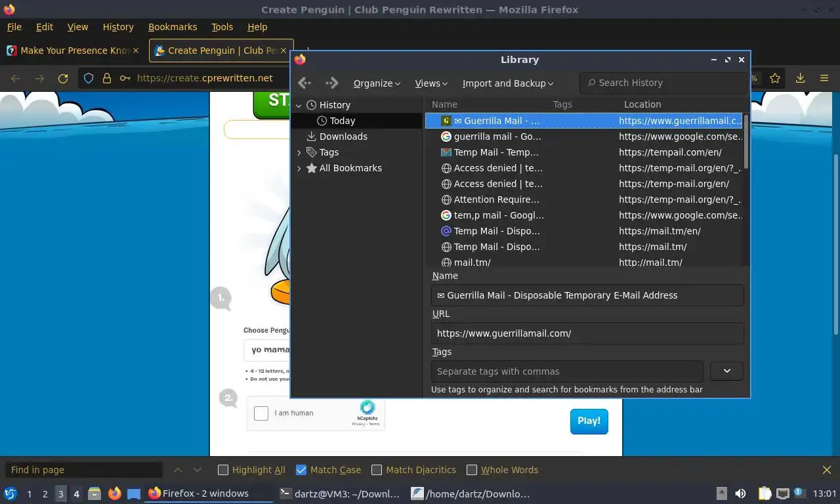
Task: Bookmark this page with star icon
Action: tap(775, 78)
